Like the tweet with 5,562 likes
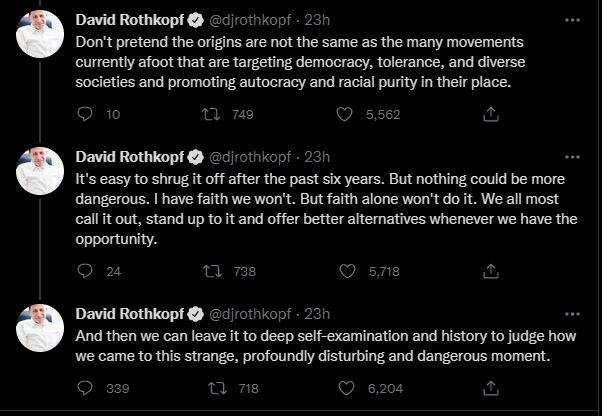Screen dimensions: 602x416 pos(344,115)
